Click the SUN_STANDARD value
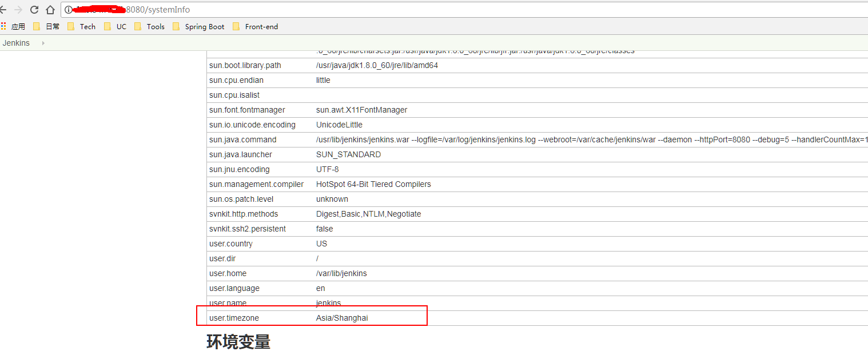Image resolution: width=868 pixels, height=355 pixels. tap(348, 154)
